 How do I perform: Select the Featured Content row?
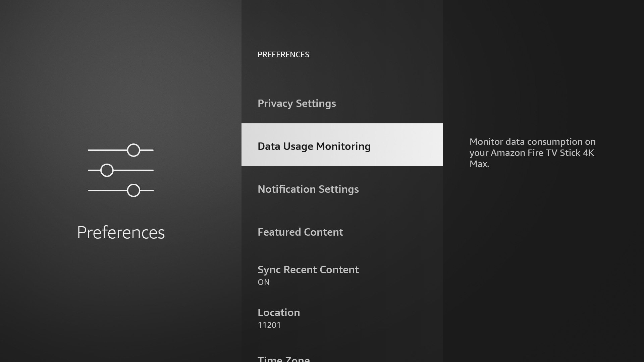point(300,232)
